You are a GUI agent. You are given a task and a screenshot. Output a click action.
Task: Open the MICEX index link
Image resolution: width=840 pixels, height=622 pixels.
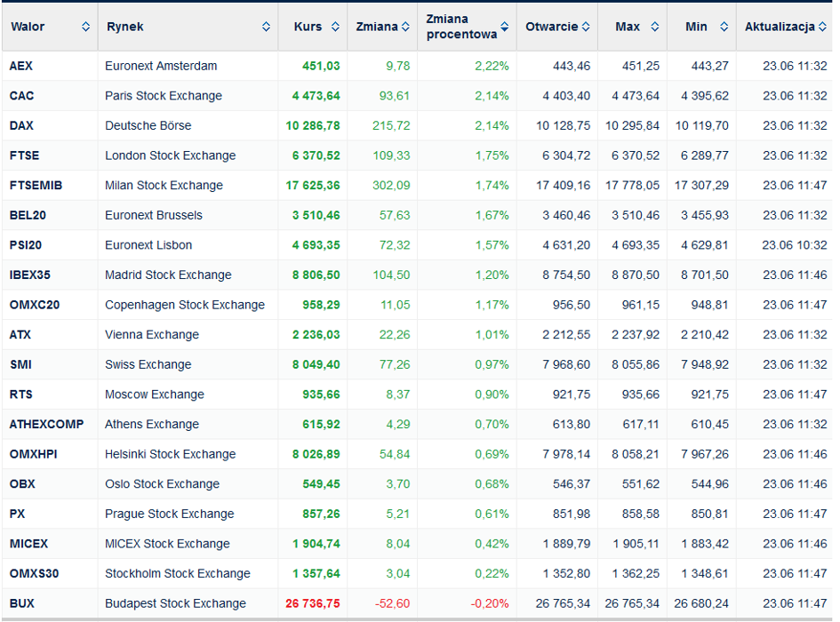click(x=29, y=544)
